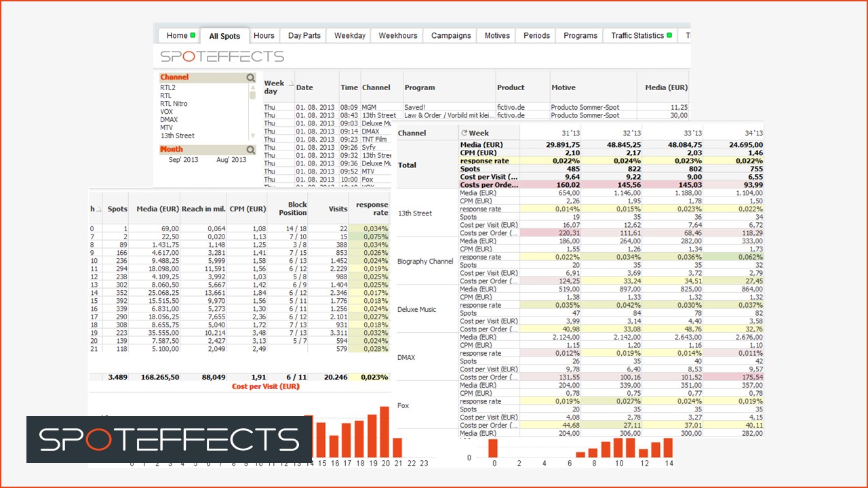Image resolution: width=868 pixels, height=488 pixels.
Task: Click the CPM (EUR) column header in hours table
Action: (247, 209)
